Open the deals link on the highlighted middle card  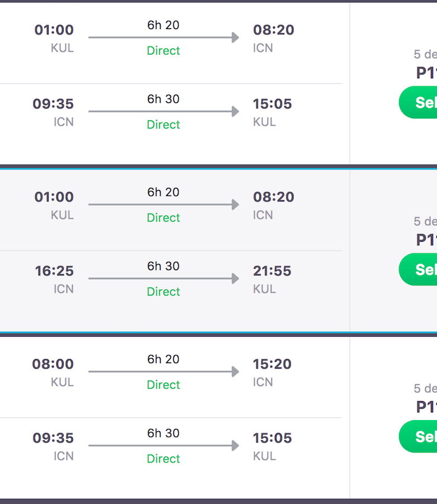pos(425,222)
